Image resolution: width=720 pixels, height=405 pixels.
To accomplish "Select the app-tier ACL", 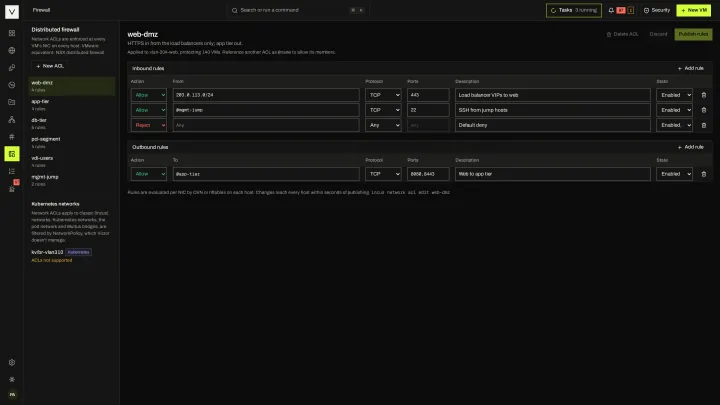I will click(x=72, y=105).
